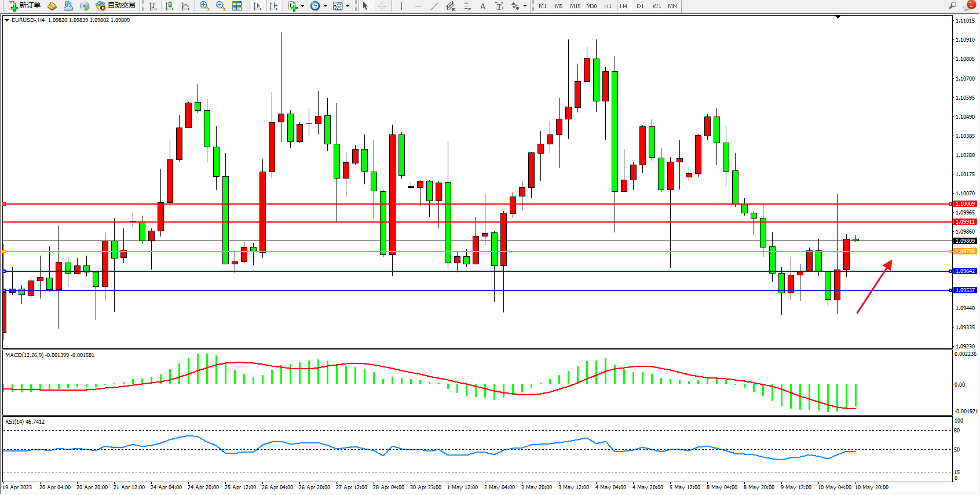Viewport: 980px width, 495px height.
Task: Switch chart display to bar chart
Action: (x=153, y=6)
